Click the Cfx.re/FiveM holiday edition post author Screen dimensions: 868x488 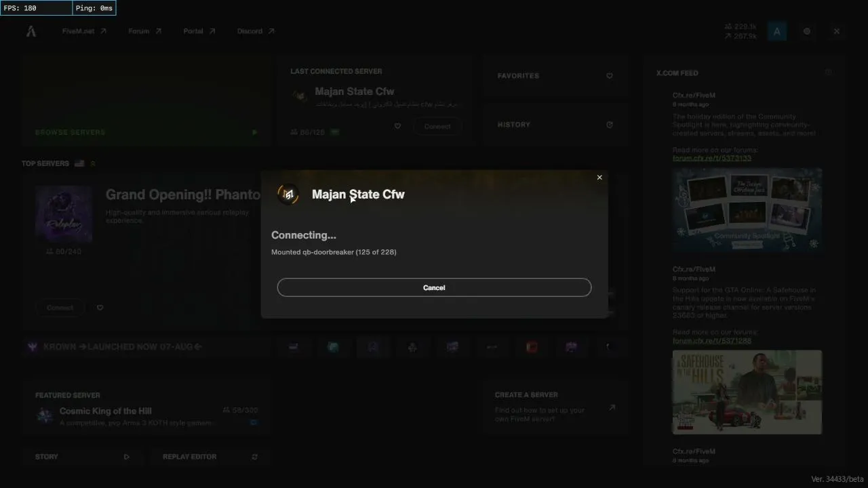point(694,96)
